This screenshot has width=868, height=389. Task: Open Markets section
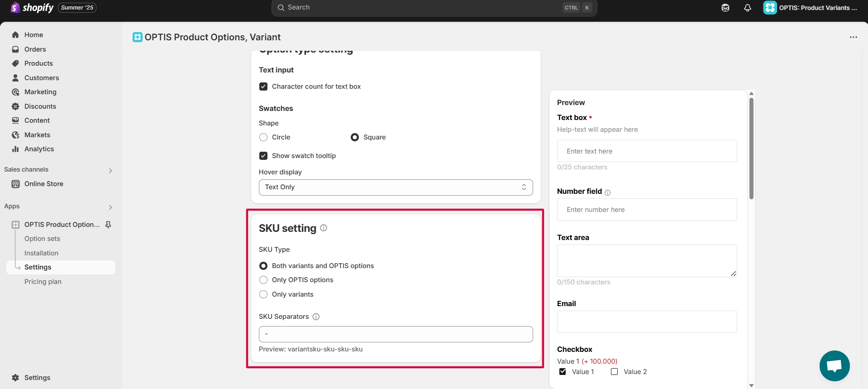tap(37, 135)
